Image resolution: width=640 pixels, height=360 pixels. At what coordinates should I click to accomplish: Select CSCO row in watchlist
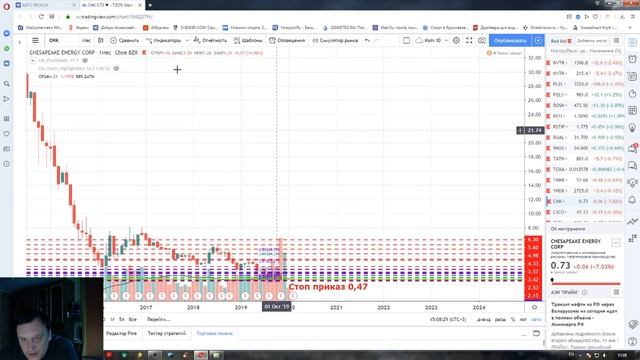click(585, 212)
